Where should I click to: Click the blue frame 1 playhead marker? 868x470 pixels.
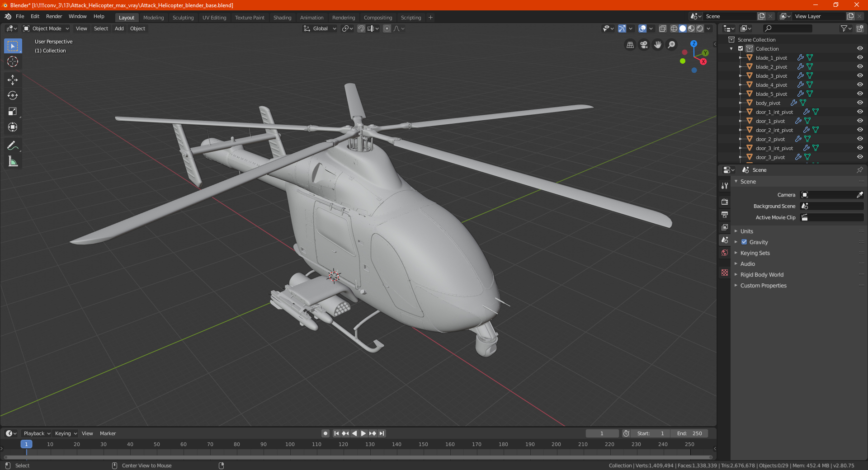[x=26, y=444]
